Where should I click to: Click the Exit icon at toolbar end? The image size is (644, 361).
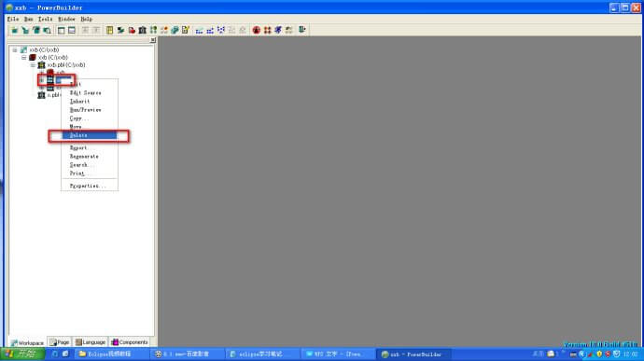click(302, 30)
